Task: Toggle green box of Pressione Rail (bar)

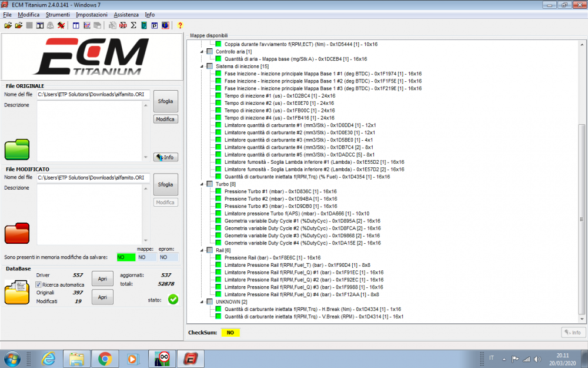Action: coord(219,258)
